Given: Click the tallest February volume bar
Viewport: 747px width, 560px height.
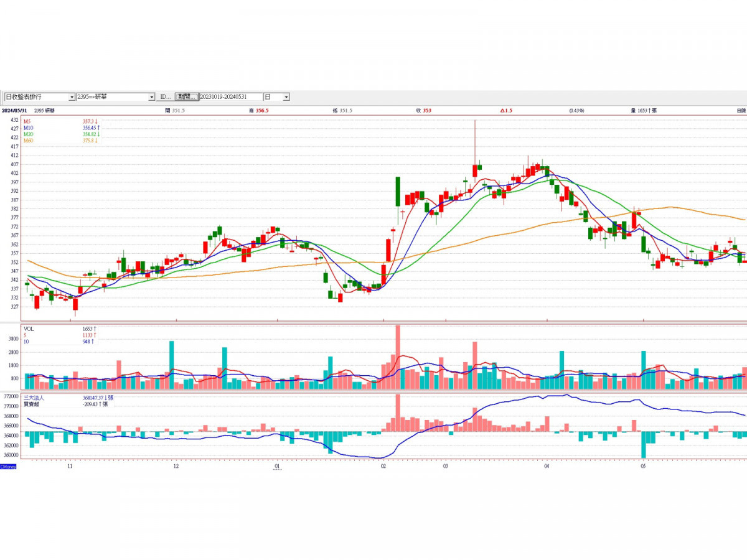Looking at the screenshot, I should (398, 356).
